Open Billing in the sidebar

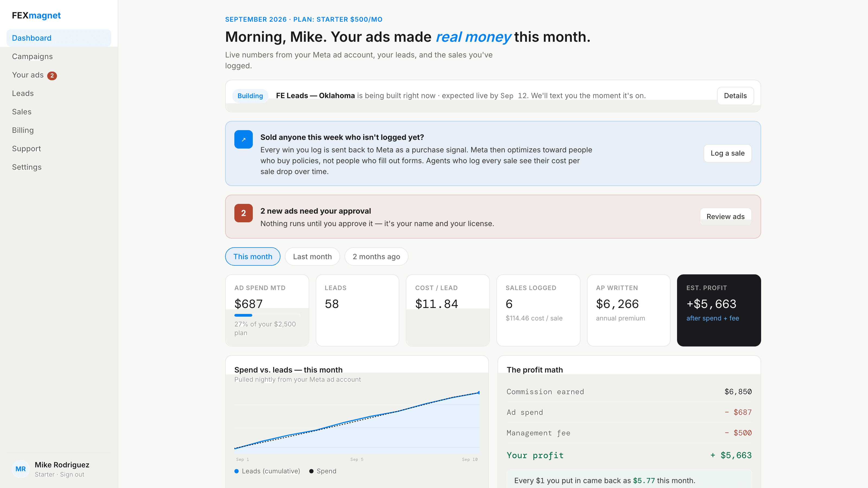(23, 130)
